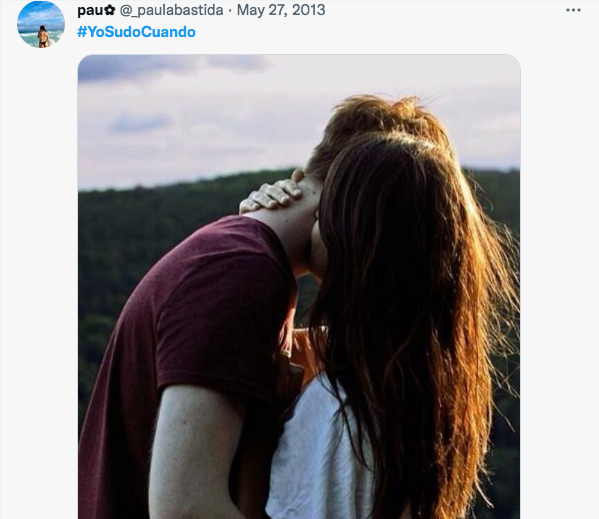
Task: Click the hand on the neck in the photo
Action: coord(270,194)
